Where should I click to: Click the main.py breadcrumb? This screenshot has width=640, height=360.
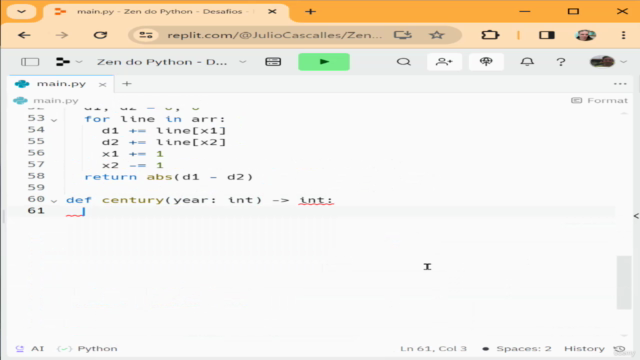[56, 100]
